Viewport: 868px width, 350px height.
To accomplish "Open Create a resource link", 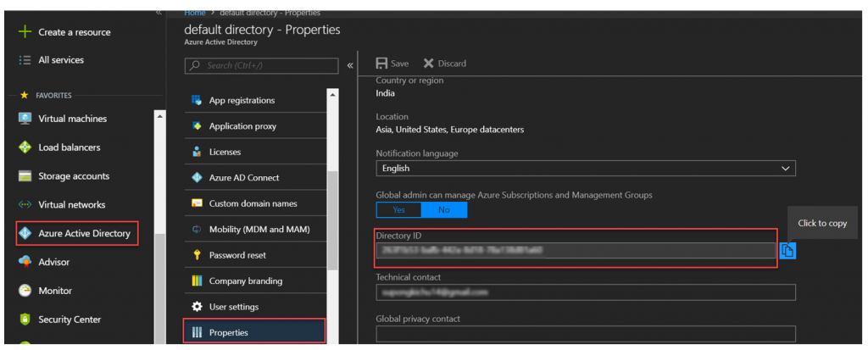I will [x=75, y=32].
